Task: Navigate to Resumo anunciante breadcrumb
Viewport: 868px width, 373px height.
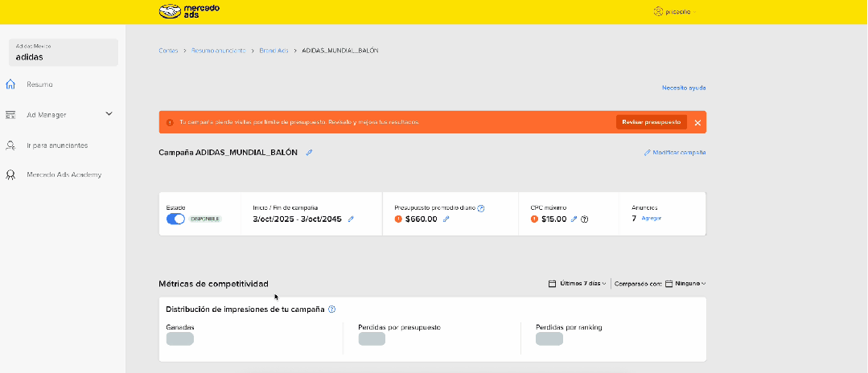Action: coord(219,51)
